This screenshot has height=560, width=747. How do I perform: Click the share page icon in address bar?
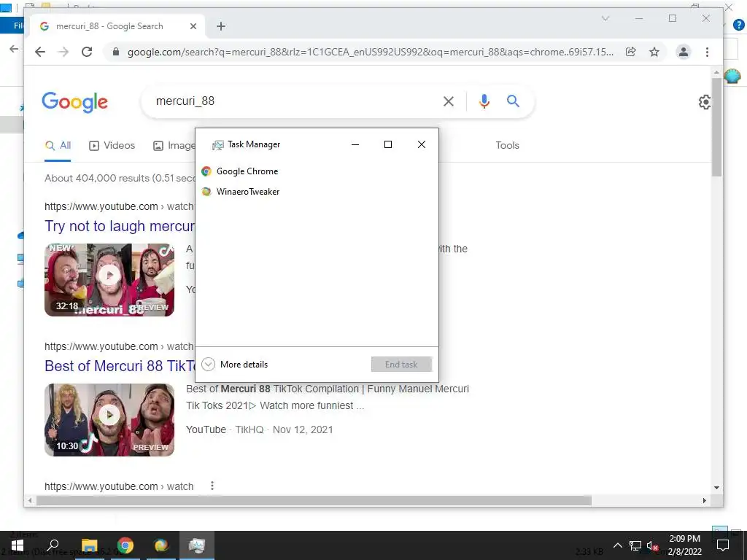pyautogui.click(x=631, y=52)
